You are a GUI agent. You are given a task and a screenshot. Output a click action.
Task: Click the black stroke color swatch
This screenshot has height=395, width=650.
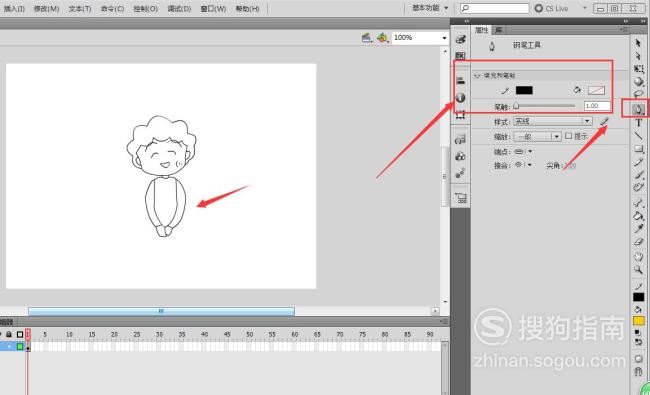tap(524, 90)
